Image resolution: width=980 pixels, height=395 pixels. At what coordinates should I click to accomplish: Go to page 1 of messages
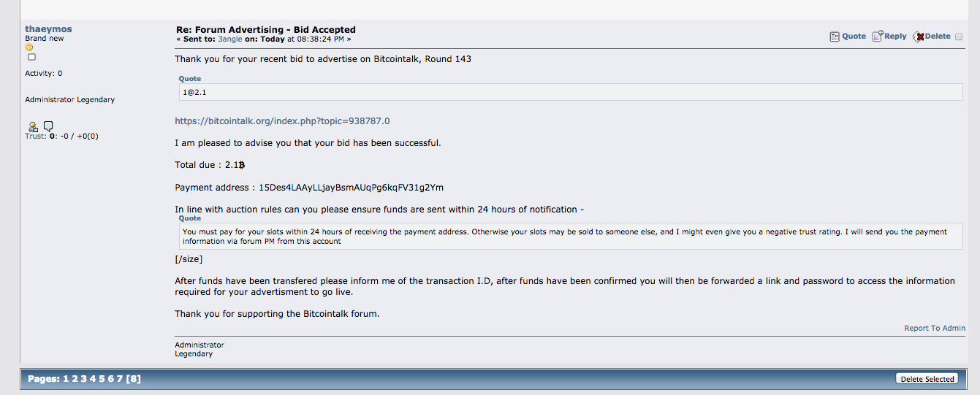tap(66, 379)
